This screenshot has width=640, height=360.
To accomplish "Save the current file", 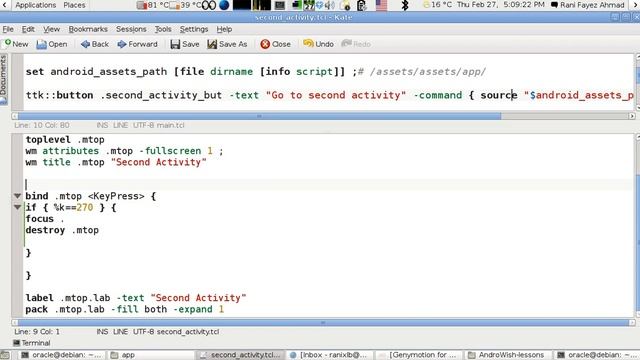I will 185,44.
